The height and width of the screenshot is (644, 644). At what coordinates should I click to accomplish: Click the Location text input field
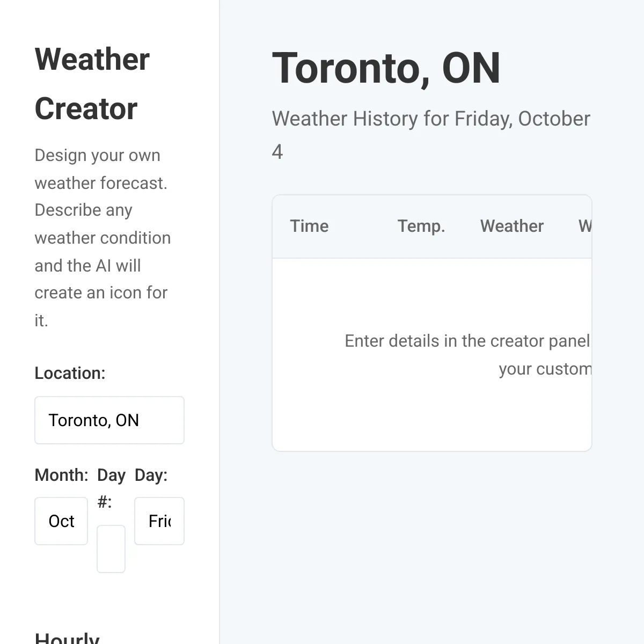point(109,420)
